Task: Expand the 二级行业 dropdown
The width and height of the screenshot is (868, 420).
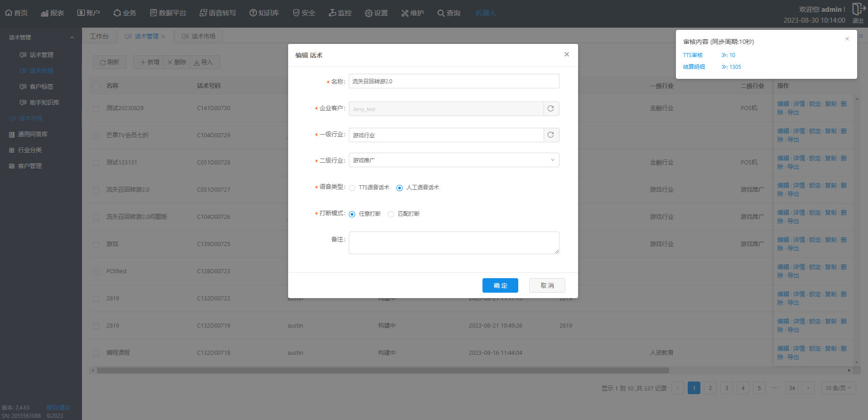Action: click(454, 160)
